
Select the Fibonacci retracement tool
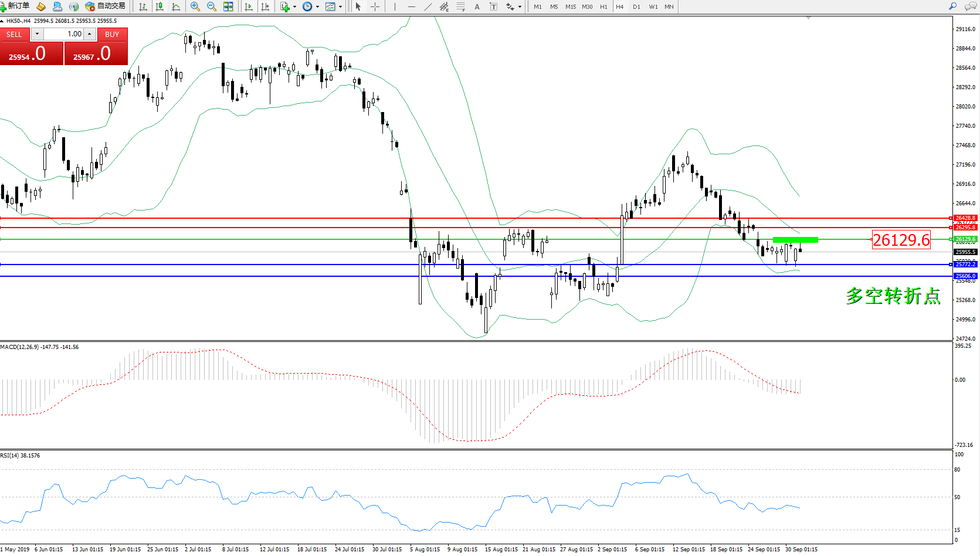coord(461,6)
